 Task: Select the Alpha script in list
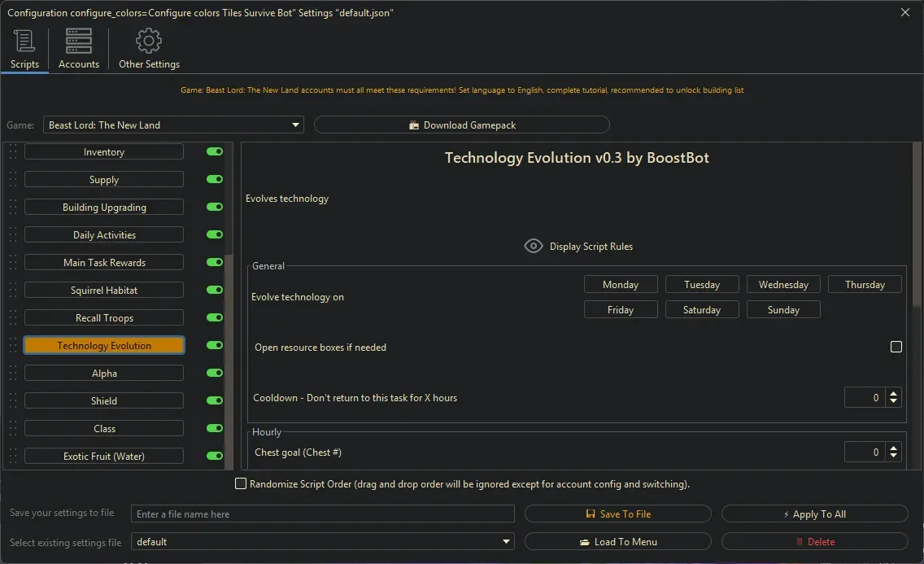point(104,374)
